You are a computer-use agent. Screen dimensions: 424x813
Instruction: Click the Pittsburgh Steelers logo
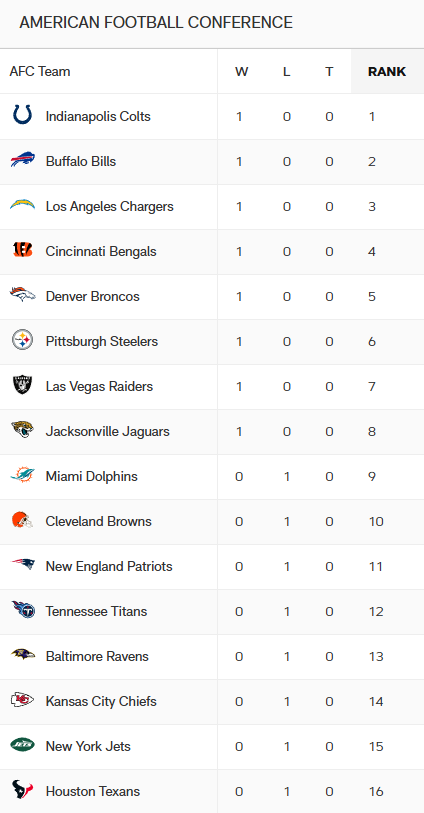pos(22,340)
